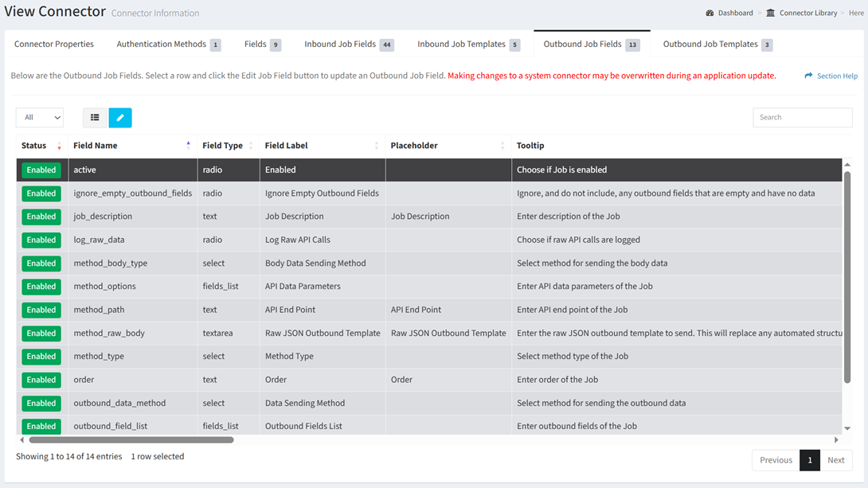
Task: Sort by Status column arrow
Action: (x=59, y=146)
